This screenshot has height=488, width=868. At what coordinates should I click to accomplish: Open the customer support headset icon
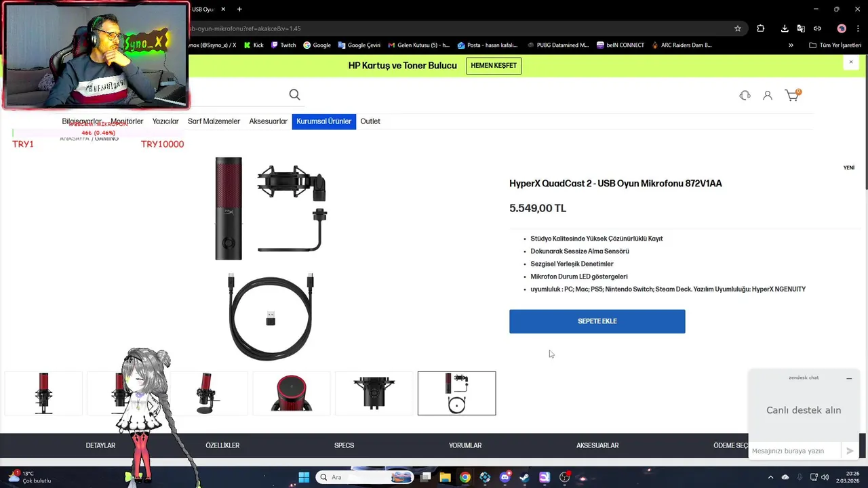coord(745,96)
